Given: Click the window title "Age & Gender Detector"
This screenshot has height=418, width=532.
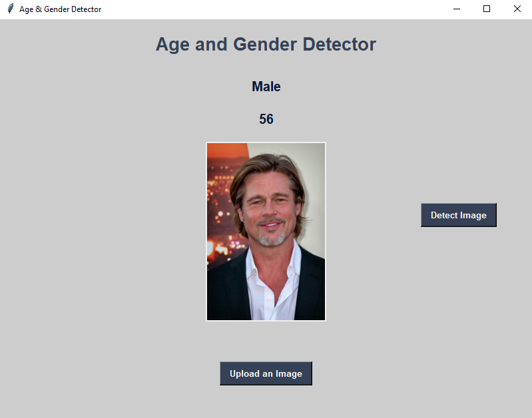Looking at the screenshot, I should point(61,9).
